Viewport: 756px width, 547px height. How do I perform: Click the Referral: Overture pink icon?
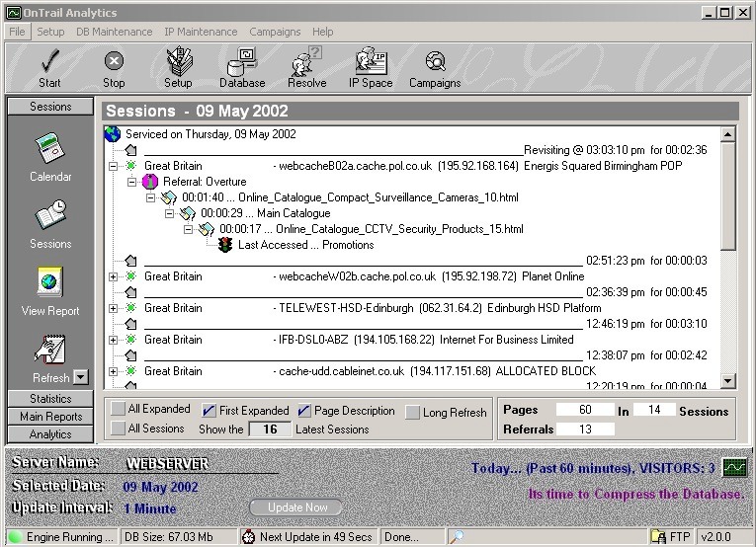pyautogui.click(x=150, y=182)
